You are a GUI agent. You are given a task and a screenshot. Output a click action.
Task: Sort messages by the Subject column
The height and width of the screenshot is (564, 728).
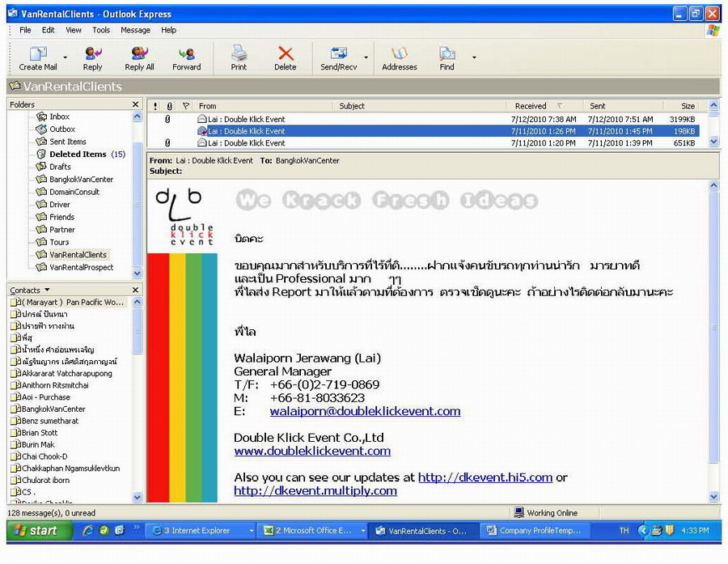tap(420, 106)
